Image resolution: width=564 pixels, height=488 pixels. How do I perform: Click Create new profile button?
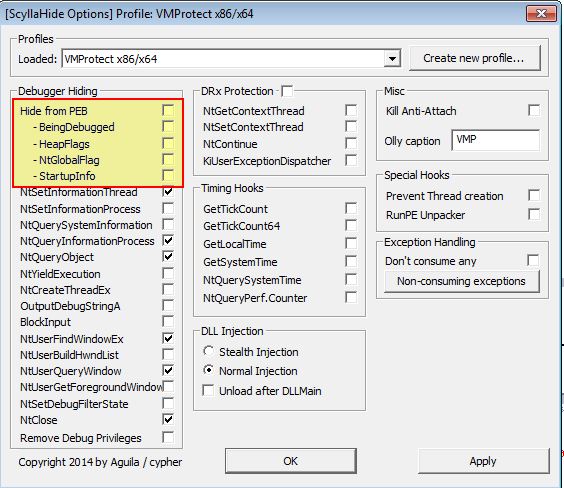474,58
